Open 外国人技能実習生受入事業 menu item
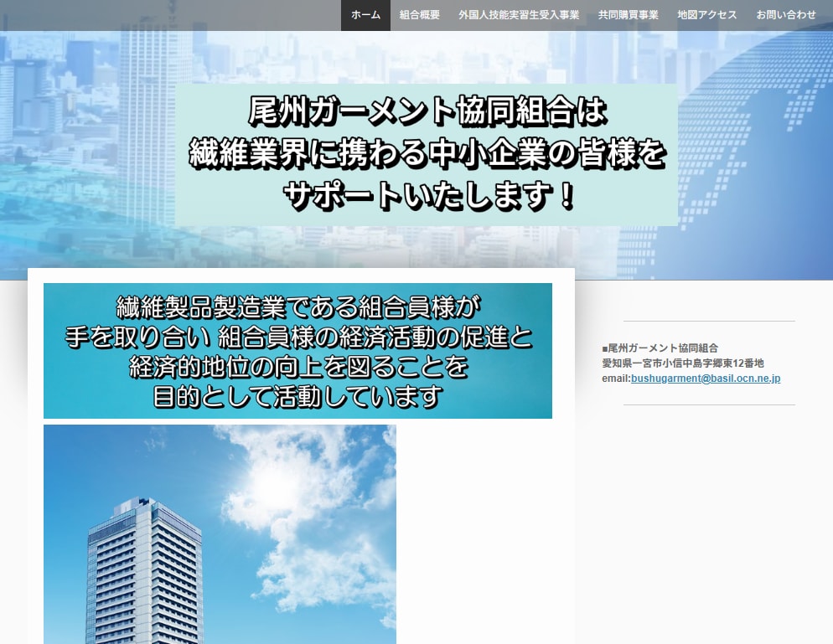 pos(519,15)
